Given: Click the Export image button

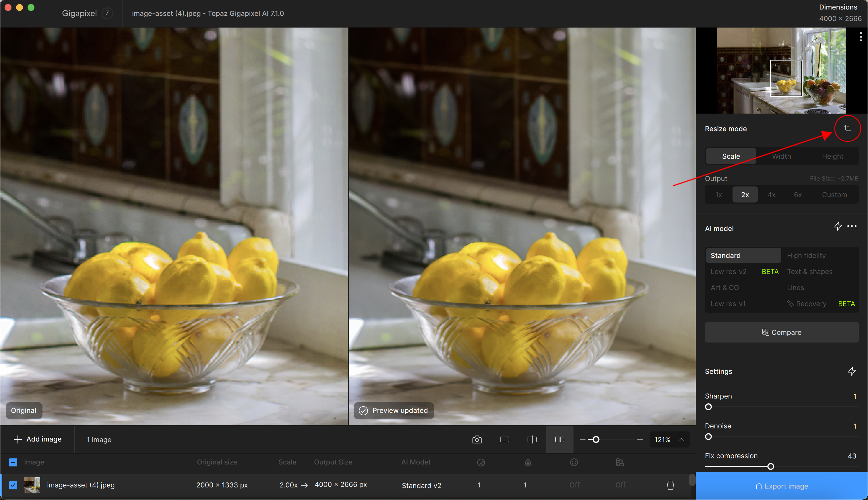Looking at the screenshot, I should [x=781, y=486].
